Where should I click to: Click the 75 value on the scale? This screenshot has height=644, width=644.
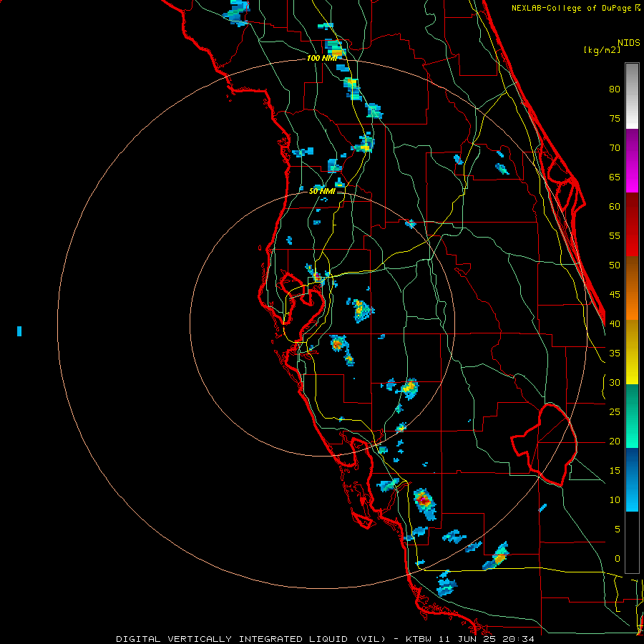[615, 118]
